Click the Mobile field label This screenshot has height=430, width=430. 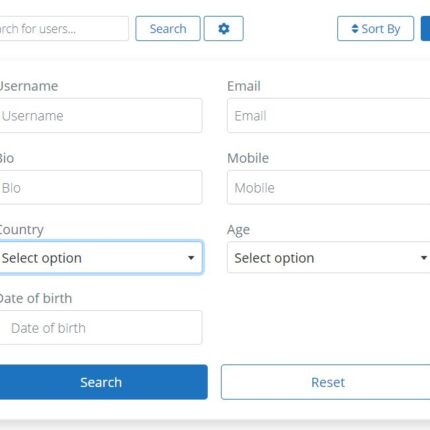click(248, 158)
